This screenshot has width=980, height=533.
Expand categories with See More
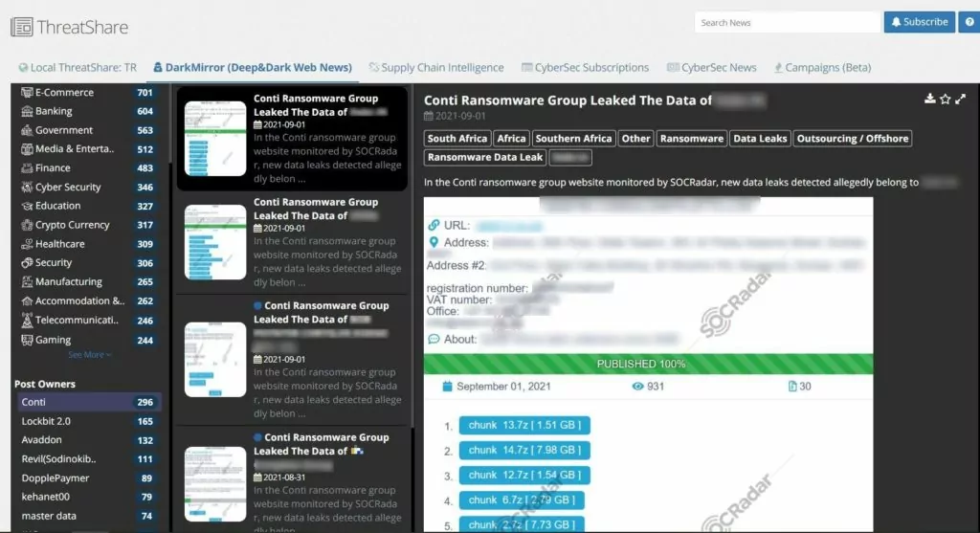pos(89,355)
